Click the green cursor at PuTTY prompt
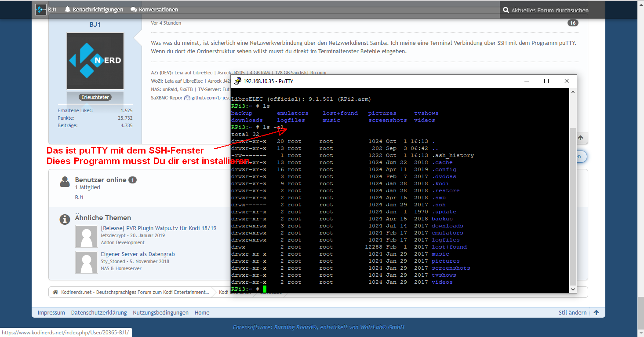The width and height of the screenshot is (644, 337). pos(265,289)
